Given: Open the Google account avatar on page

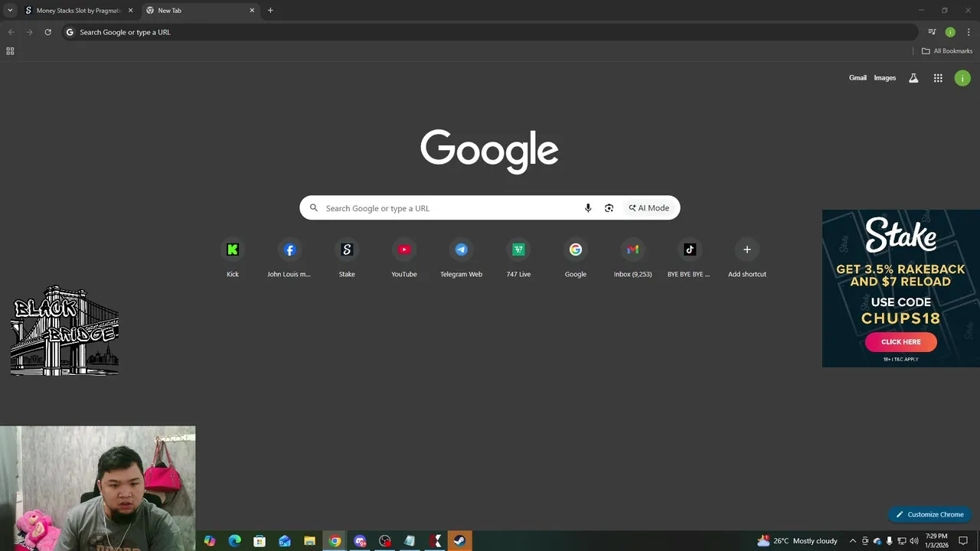Looking at the screenshot, I should 962,78.
